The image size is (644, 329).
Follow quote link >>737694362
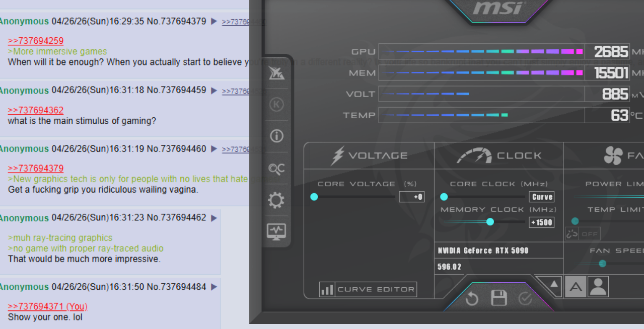tap(36, 110)
